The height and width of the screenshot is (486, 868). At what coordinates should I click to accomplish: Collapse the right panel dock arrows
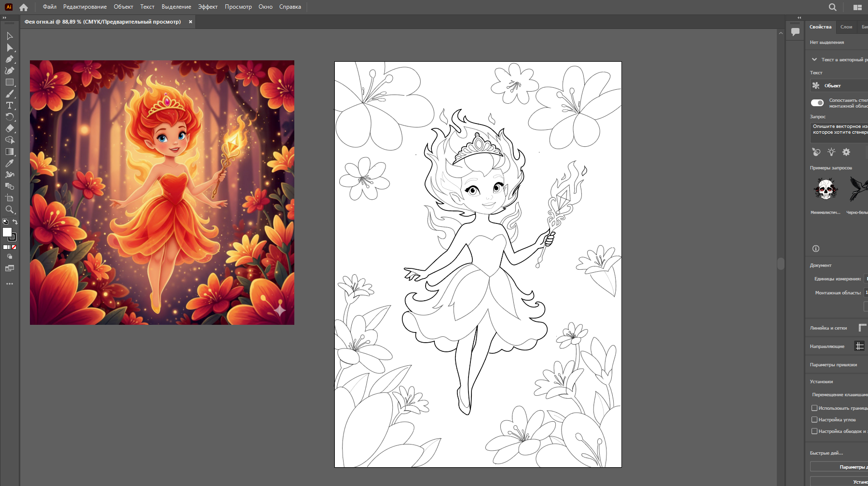coord(799,18)
